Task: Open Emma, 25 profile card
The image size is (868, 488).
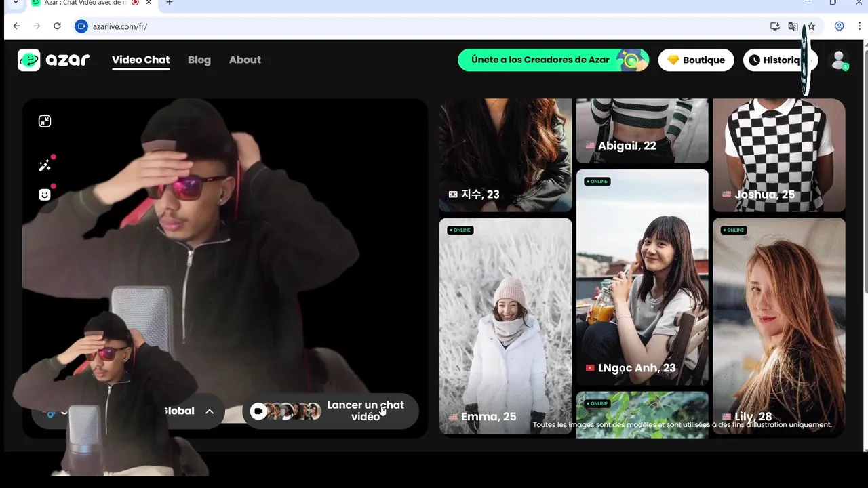Action: point(505,326)
